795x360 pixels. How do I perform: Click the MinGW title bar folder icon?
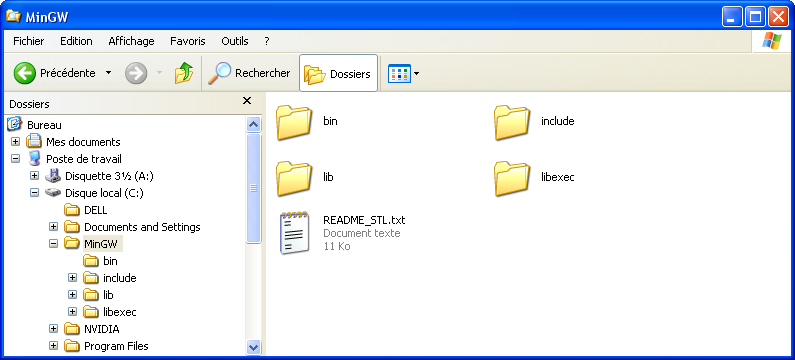pyautogui.click(x=13, y=16)
